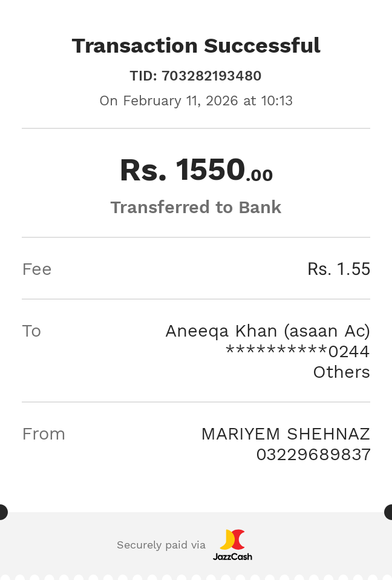The image size is (392, 580).
Task: Click the To label
Action: (x=31, y=331)
